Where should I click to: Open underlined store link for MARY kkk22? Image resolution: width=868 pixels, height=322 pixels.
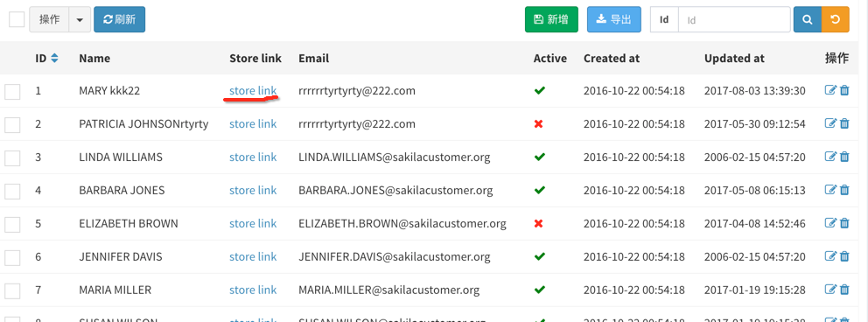253,91
